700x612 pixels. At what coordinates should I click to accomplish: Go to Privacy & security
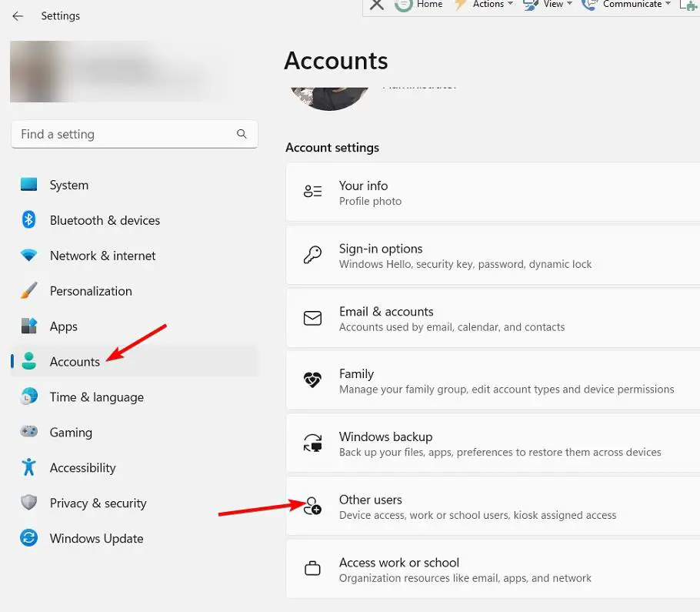(135, 503)
